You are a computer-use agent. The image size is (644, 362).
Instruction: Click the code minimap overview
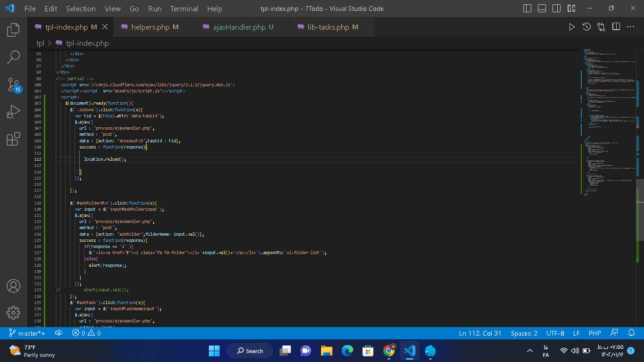(x=608, y=123)
